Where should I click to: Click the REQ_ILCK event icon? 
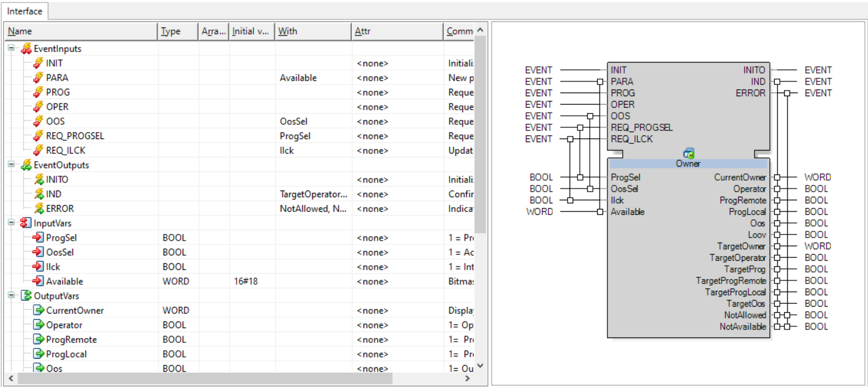39,150
